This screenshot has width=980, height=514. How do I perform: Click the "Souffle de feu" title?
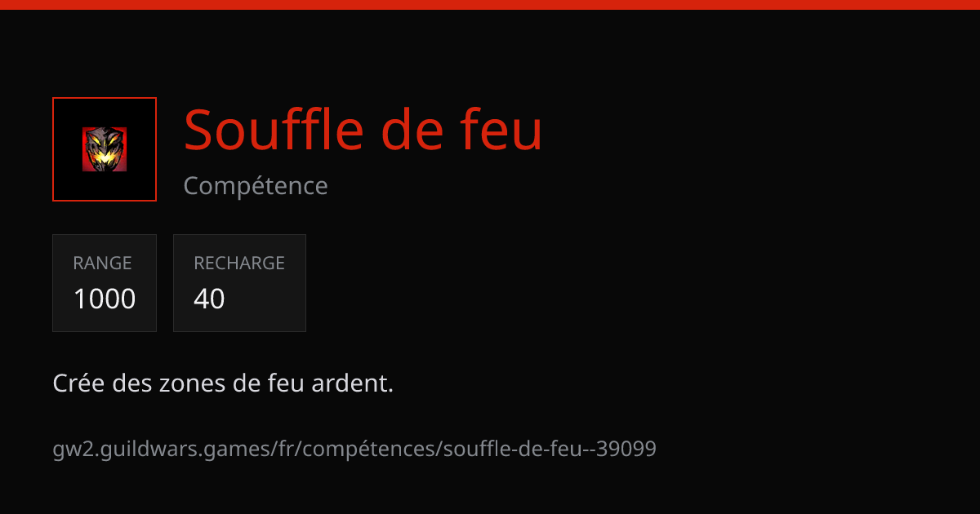pyautogui.click(x=363, y=130)
